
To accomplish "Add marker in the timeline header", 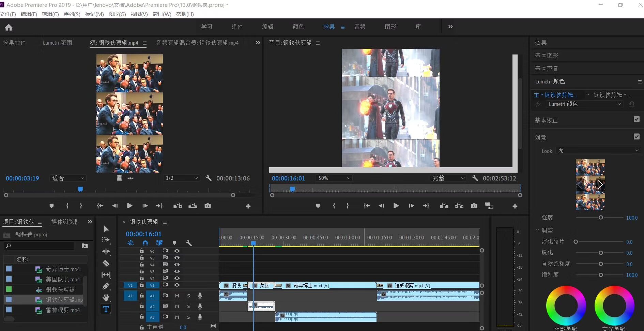I will tap(174, 243).
